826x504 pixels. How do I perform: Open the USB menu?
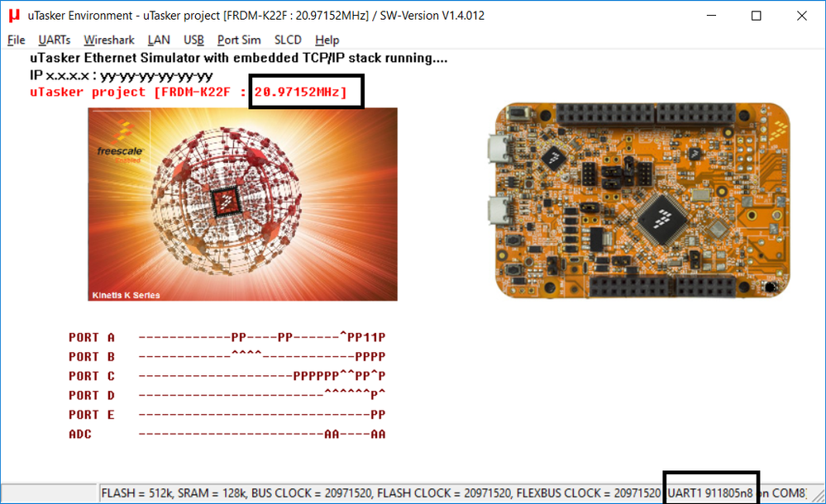coord(193,40)
